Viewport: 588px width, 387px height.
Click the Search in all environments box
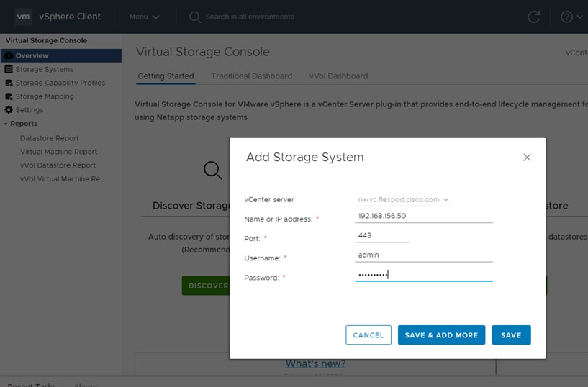(250, 17)
